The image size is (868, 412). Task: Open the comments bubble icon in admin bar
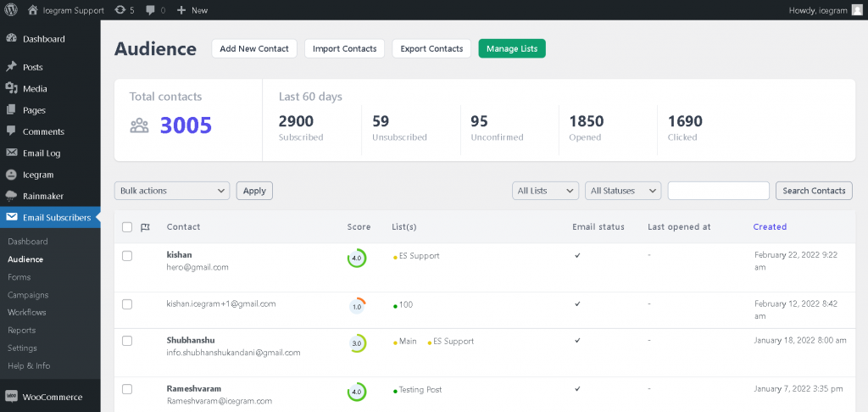tap(150, 10)
